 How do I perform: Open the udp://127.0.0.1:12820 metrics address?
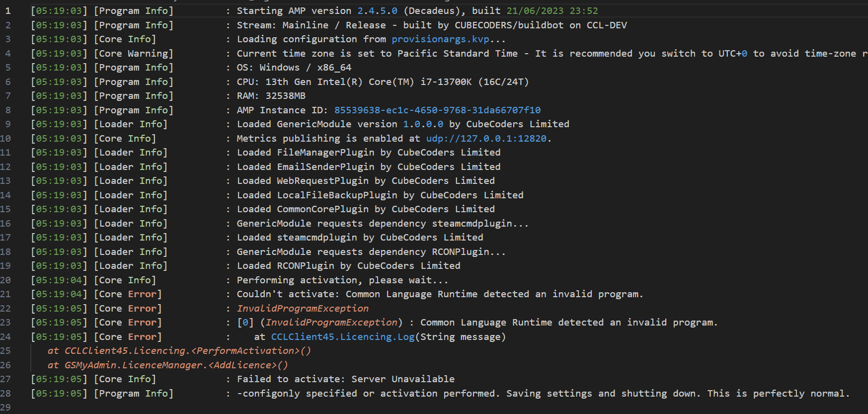pos(486,139)
